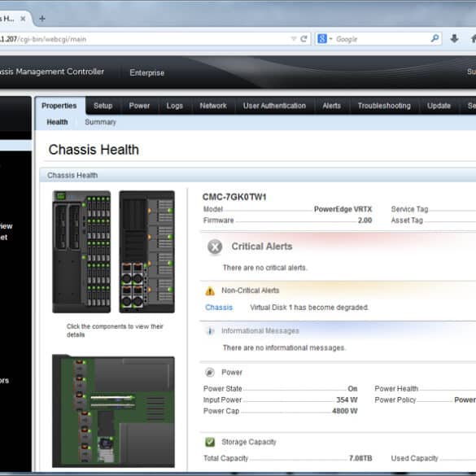Screen dimensions: 476x476
Task: Click the Non-Critical Alerts warning triangle icon
Action: point(210,291)
